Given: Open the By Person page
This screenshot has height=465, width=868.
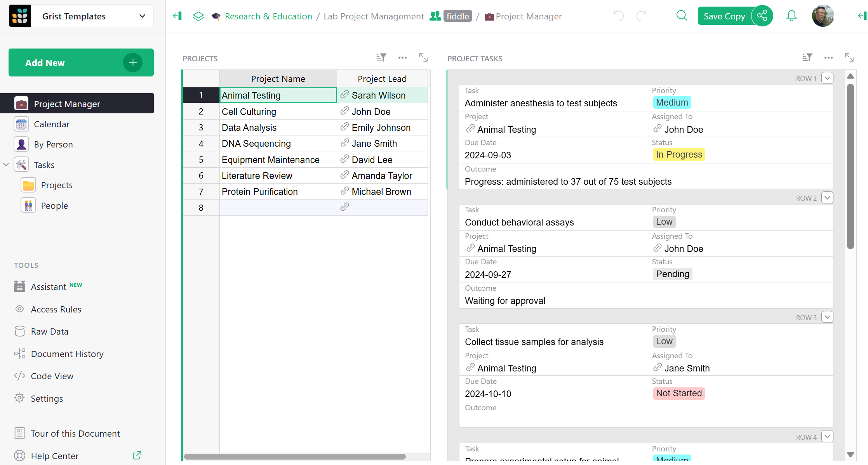Looking at the screenshot, I should 53,144.
